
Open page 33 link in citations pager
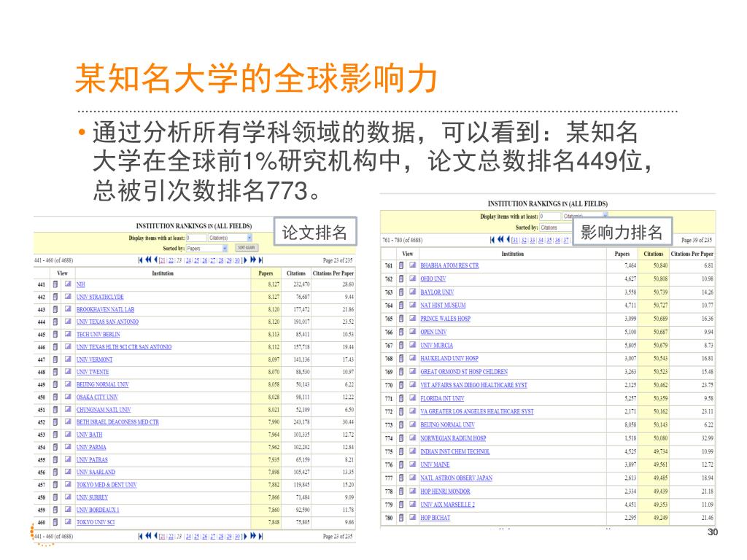(532, 241)
